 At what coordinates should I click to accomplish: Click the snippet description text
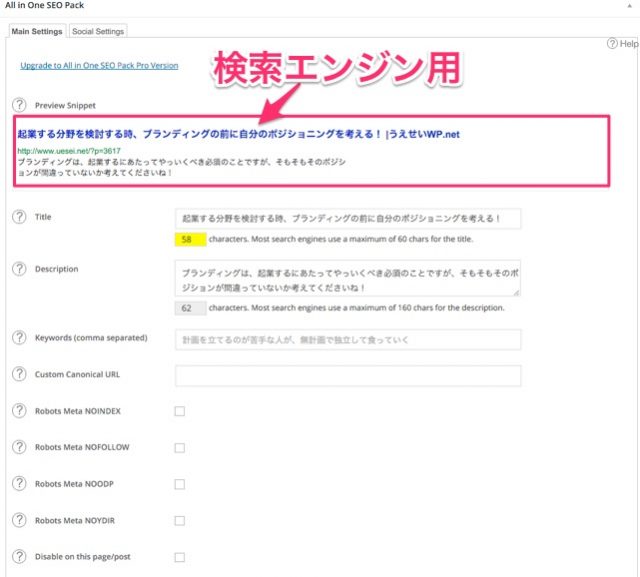point(182,167)
